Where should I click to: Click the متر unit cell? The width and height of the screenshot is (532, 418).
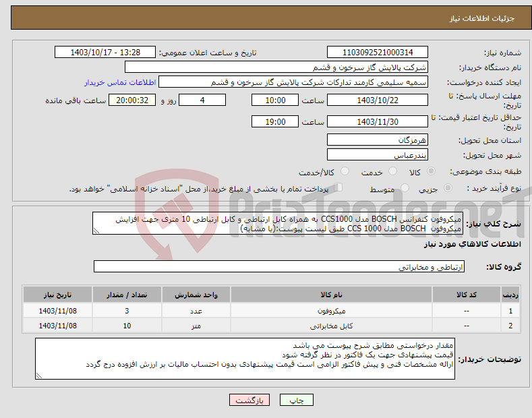click(x=196, y=326)
